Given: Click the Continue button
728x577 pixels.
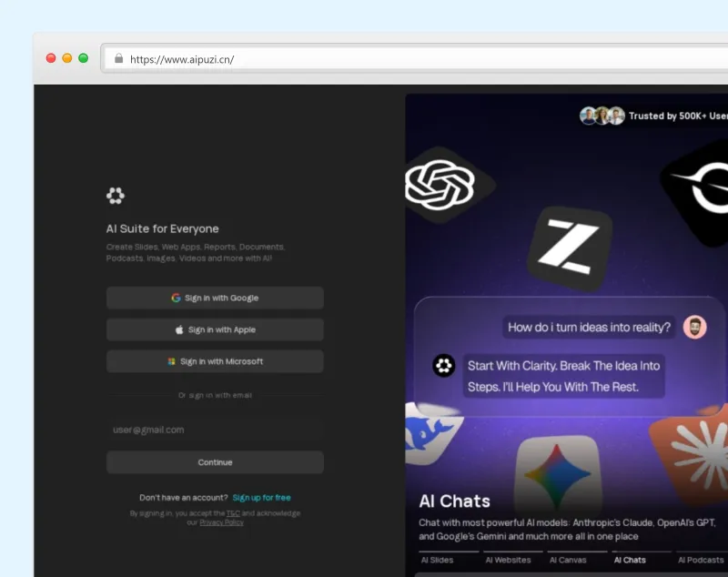Looking at the screenshot, I should [215, 462].
